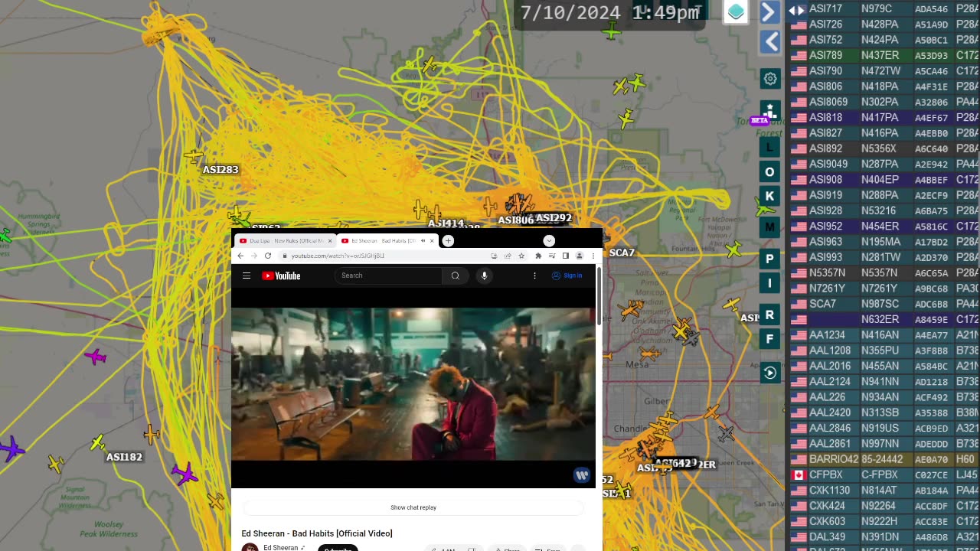Open the browser three-dot menu

click(x=593, y=256)
